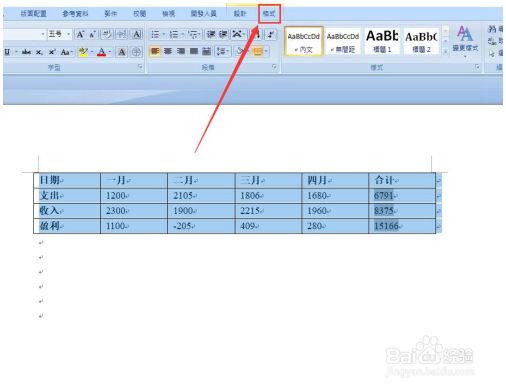Image resolution: width=506 pixels, height=392 pixels.
Task: Click the Grow Font icon
Action: [80, 34]
